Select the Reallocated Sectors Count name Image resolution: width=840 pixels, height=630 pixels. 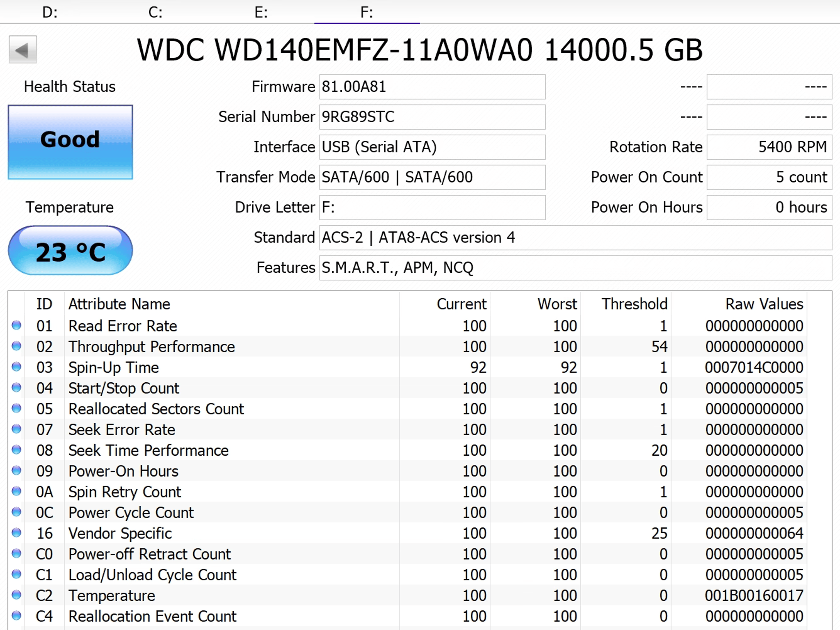(x=156, y=409)
